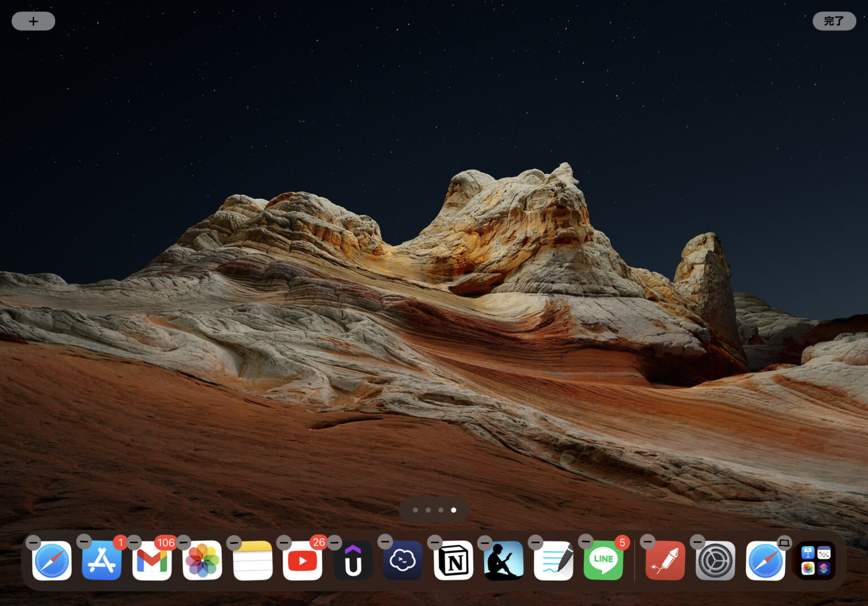Open the App Store
This screenshot has height=606, width=868.
pos(102,561)
